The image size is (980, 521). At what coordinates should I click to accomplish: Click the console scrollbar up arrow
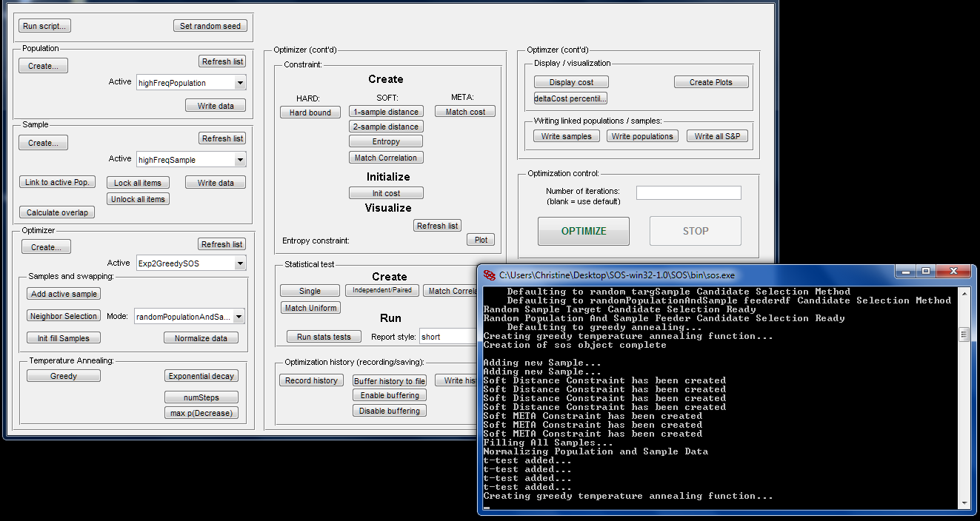point(964,292)
